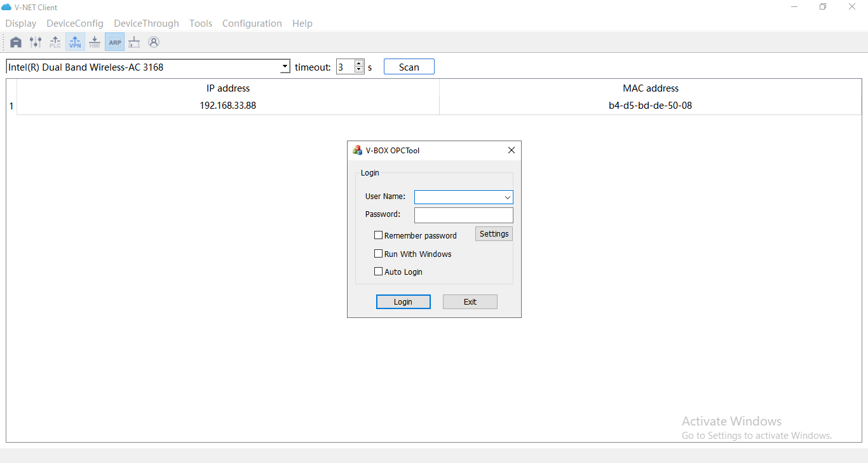
Task: Select the VPN upload tool
Action: [74, 41]
